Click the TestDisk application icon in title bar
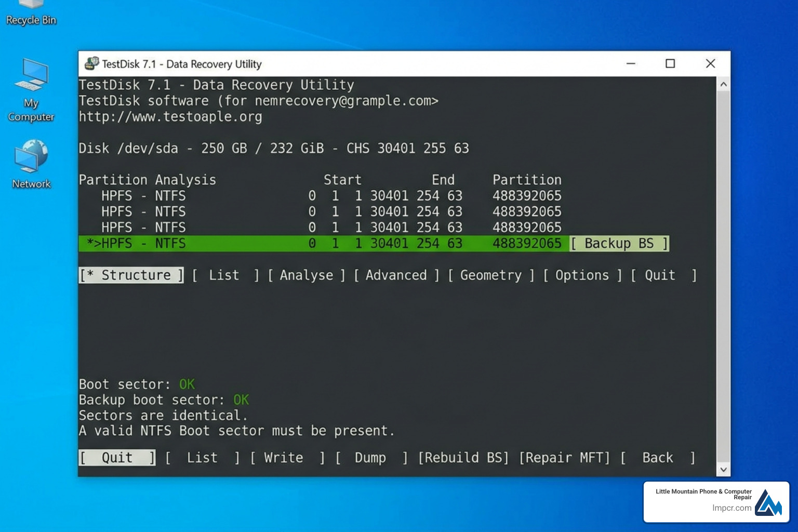Viewport: 798px width, 532px height. [x=91, y=63]
